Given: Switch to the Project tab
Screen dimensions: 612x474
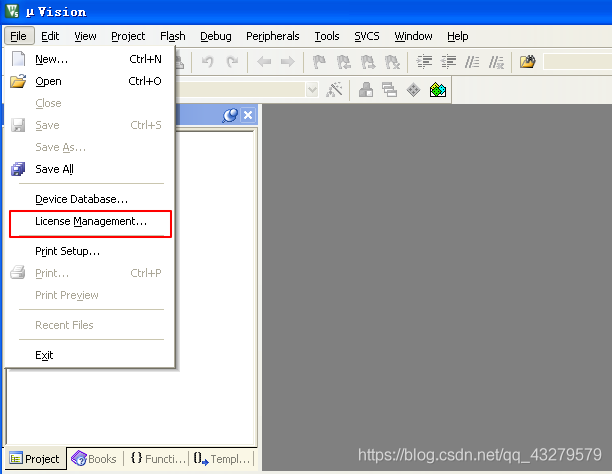Looking at the screenshot, I should click(x=35, y=459).
